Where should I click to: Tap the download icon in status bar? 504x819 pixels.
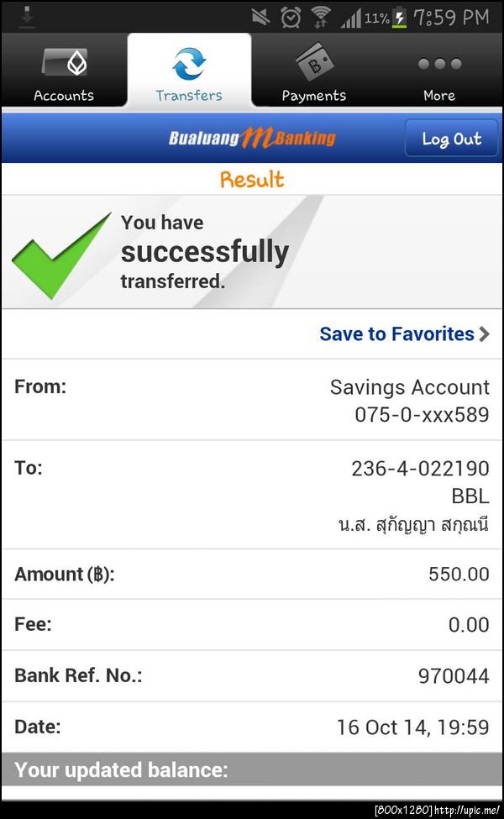tap(27, 15)
